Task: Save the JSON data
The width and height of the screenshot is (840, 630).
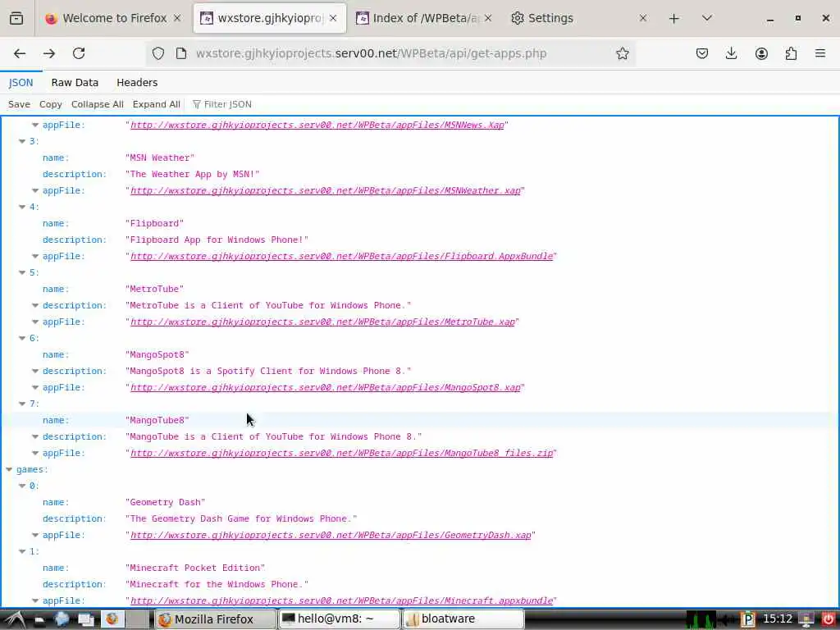Action: click(x=20, y=104)
